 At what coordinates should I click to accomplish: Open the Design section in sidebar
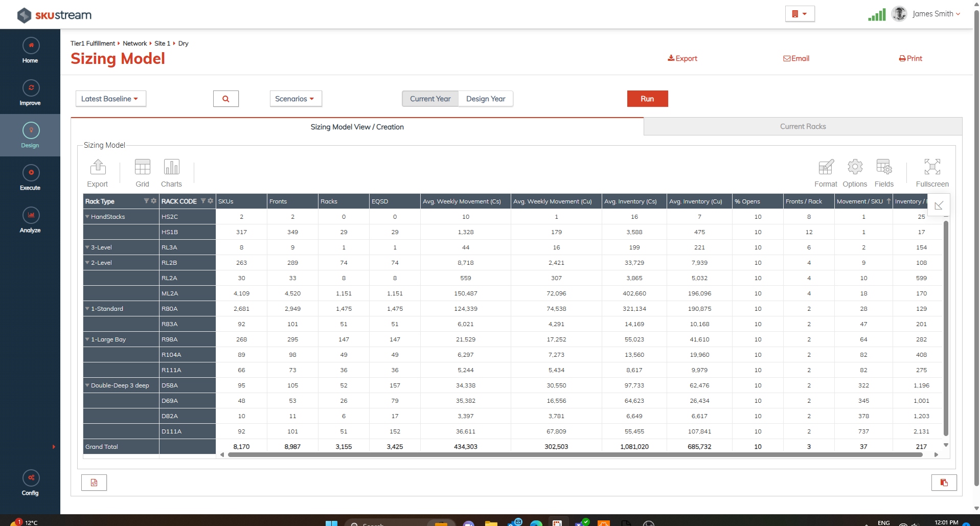[30, 135]
